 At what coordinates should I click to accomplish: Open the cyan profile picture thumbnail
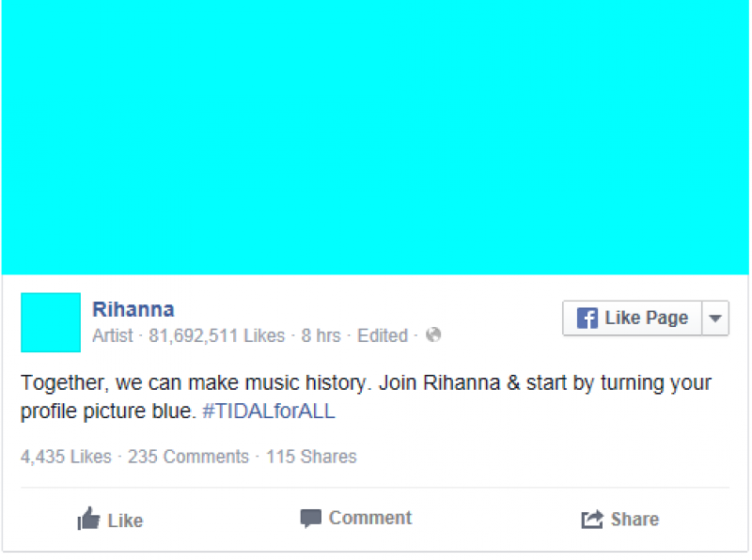pos(51,322)
